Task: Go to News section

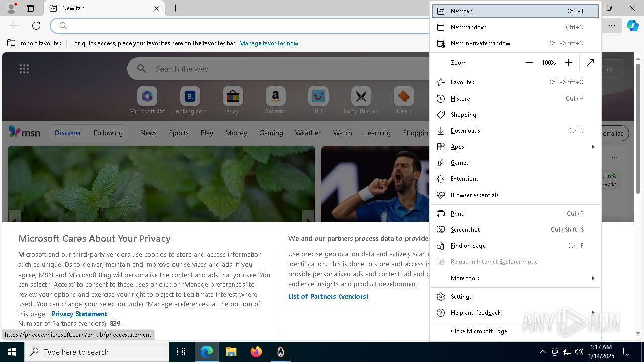Action: point(148,133)
